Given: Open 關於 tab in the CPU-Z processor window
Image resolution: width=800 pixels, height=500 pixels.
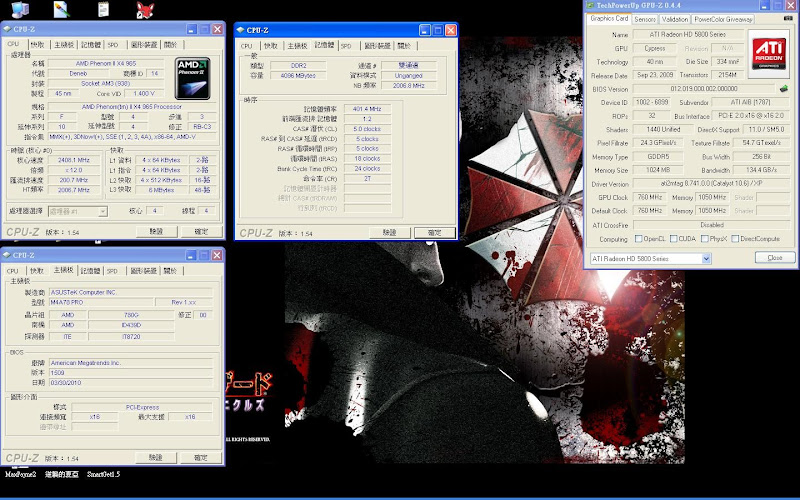Looking at the screenshot, I should [x=170, y=45].
